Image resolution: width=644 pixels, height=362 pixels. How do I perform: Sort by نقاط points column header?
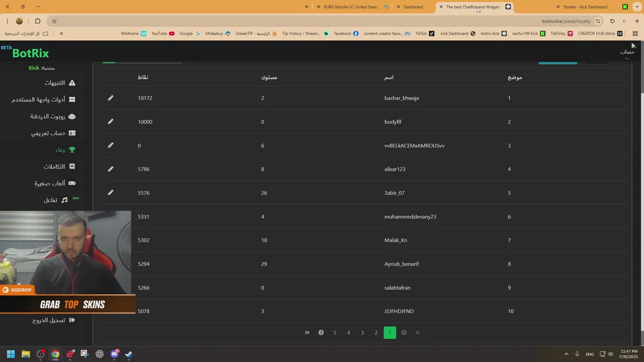(x=143, y=77)
